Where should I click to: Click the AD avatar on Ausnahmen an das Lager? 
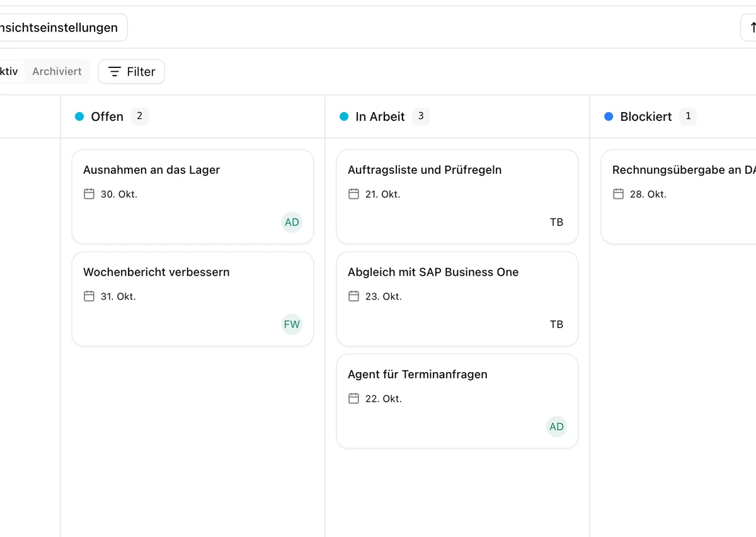click(292, 222)
